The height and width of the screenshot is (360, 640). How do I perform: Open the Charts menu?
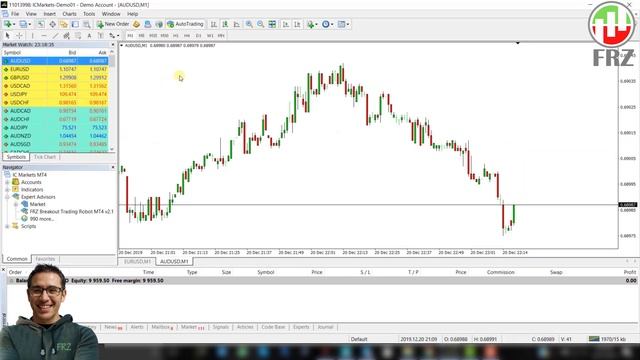click(x=69, y=14)
